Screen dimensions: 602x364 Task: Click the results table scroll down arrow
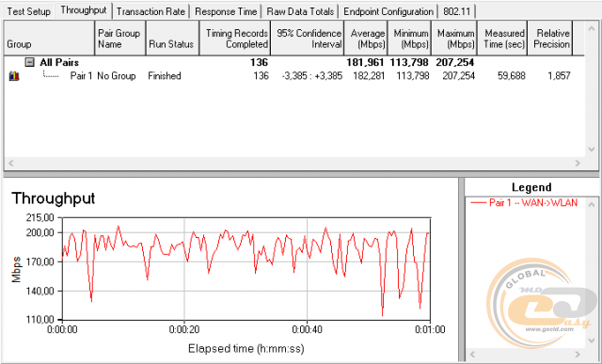(x=592, y=150)
